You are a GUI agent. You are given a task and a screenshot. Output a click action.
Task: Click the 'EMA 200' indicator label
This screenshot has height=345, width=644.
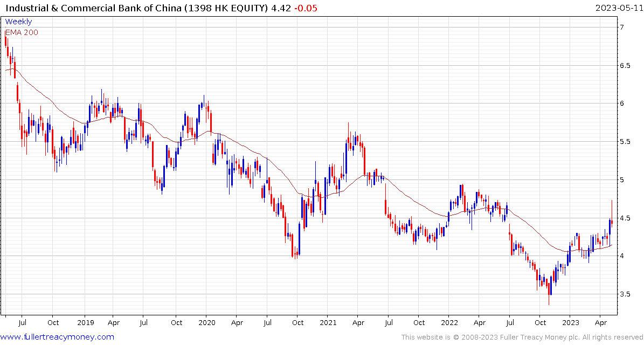pos(22,32)
